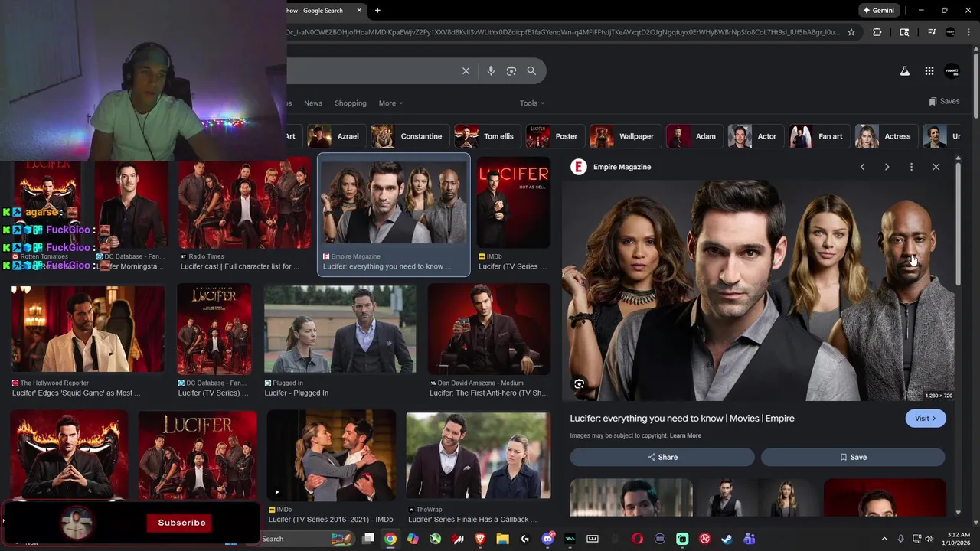Viewport: 980px width, 551px height.
Task: Open Saves collection link
Action: pyautogui.click(x=944, y=101)
